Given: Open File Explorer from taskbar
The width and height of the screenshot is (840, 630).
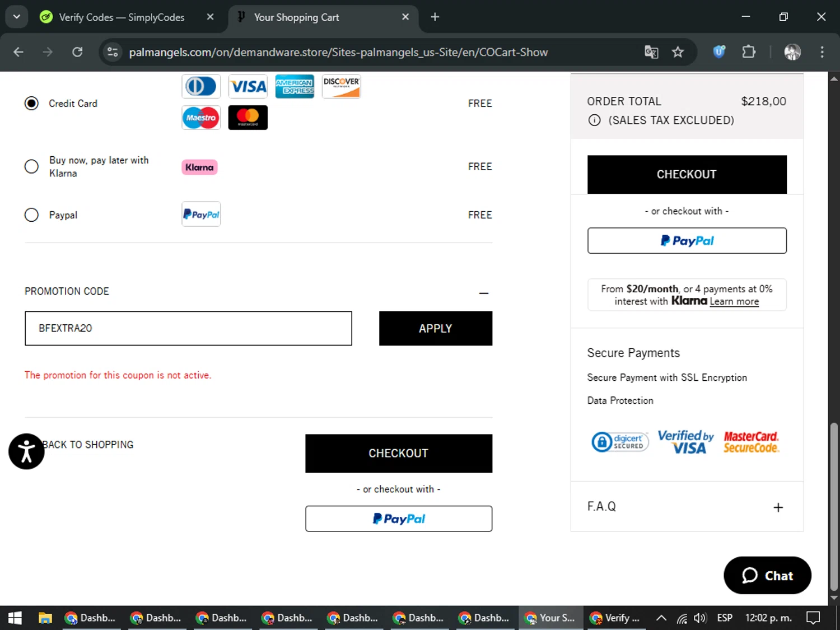Looking at the screenshot, I should point(45,618).
